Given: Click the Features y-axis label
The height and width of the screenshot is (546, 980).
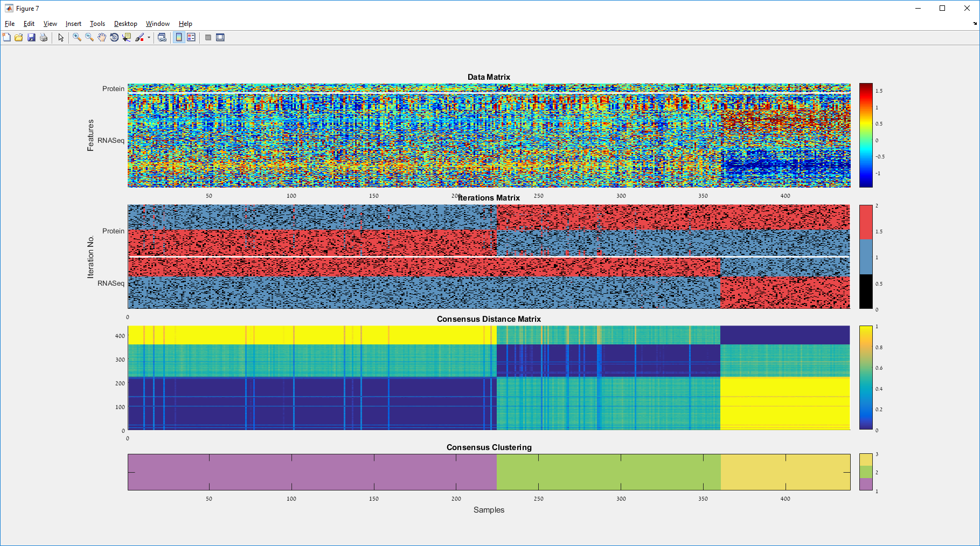Looking at the screenshot, I should point(91,135).
